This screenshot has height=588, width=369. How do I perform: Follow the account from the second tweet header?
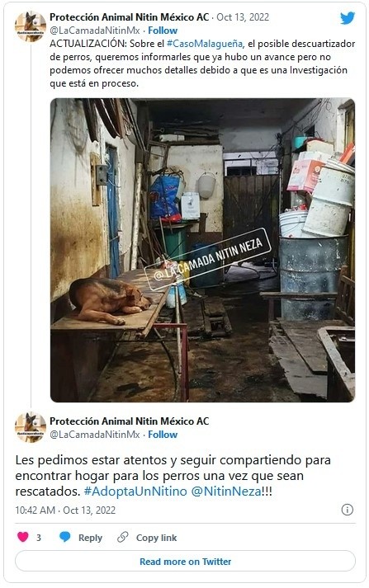pos(163,435)
